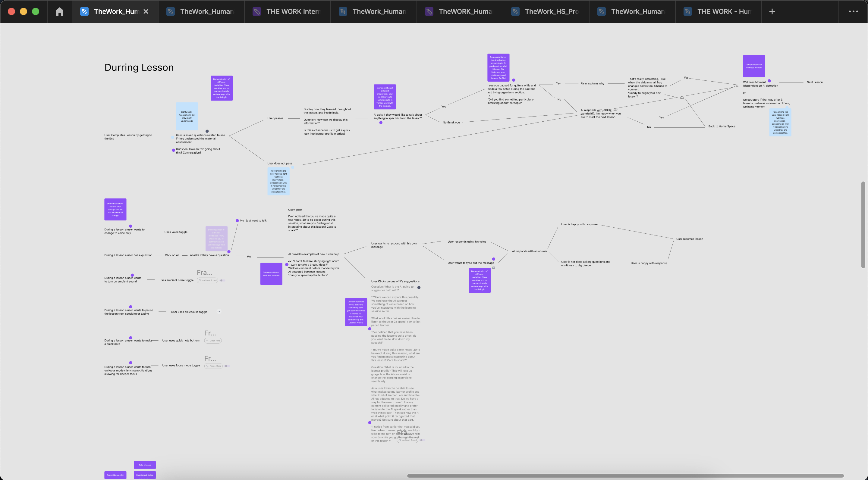The width and height of the screenshot is (868, 480).
Task: Toggle the Ambient Sound switch below the rain sounds text
Action: pos(423,440)
